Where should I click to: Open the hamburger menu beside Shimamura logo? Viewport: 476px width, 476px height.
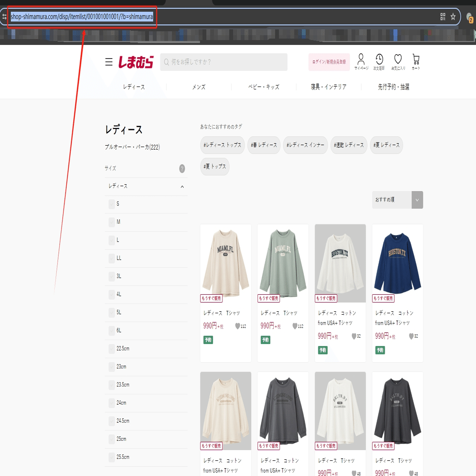(x=108, y=62)
